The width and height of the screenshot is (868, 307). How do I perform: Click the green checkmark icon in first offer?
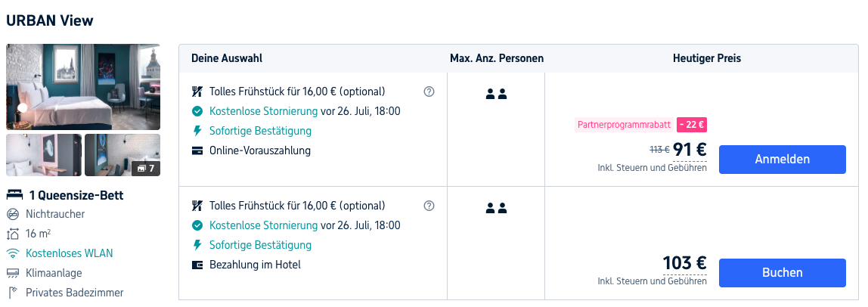pos(197,111)
